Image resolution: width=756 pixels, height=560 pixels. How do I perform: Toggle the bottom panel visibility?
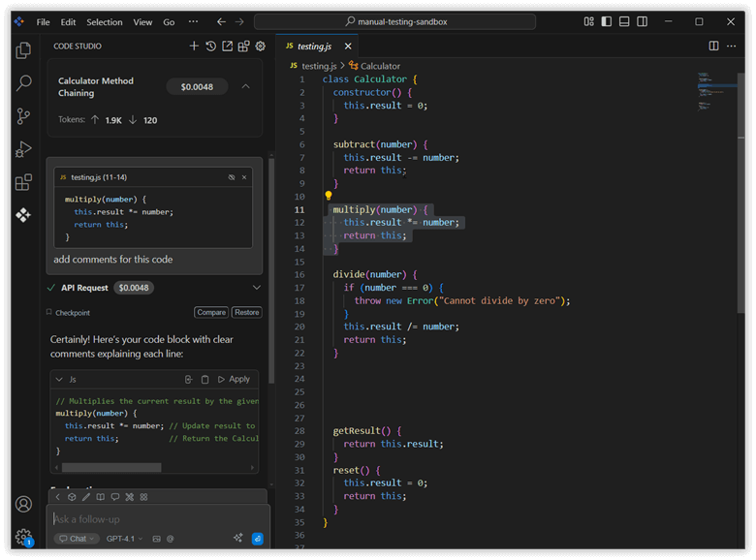pyautogui.click(x=624, y=21)
